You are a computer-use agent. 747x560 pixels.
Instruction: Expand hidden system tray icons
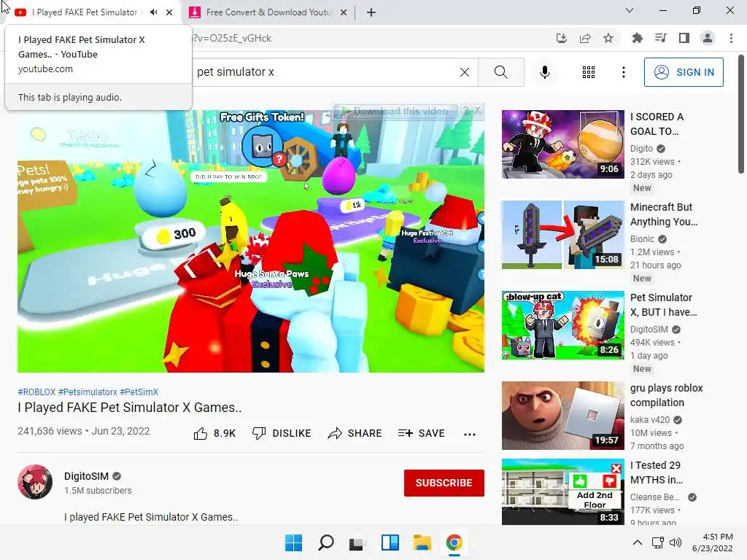tap(638, 542)
